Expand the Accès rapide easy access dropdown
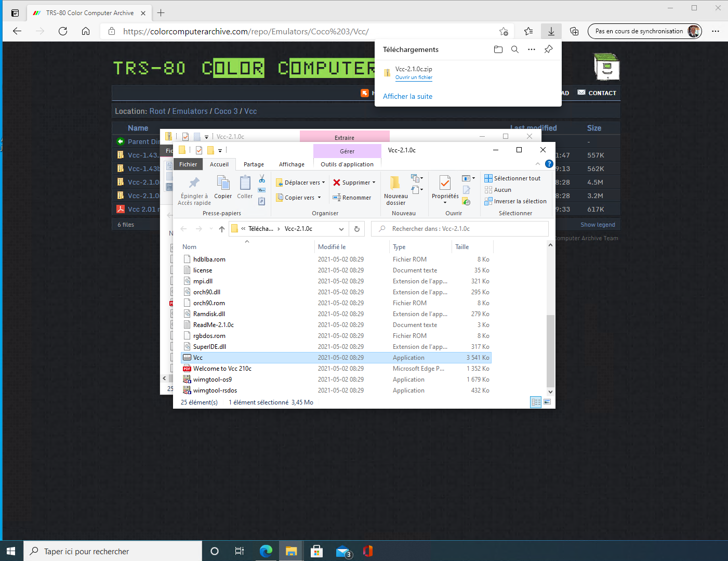 [417, 190]
